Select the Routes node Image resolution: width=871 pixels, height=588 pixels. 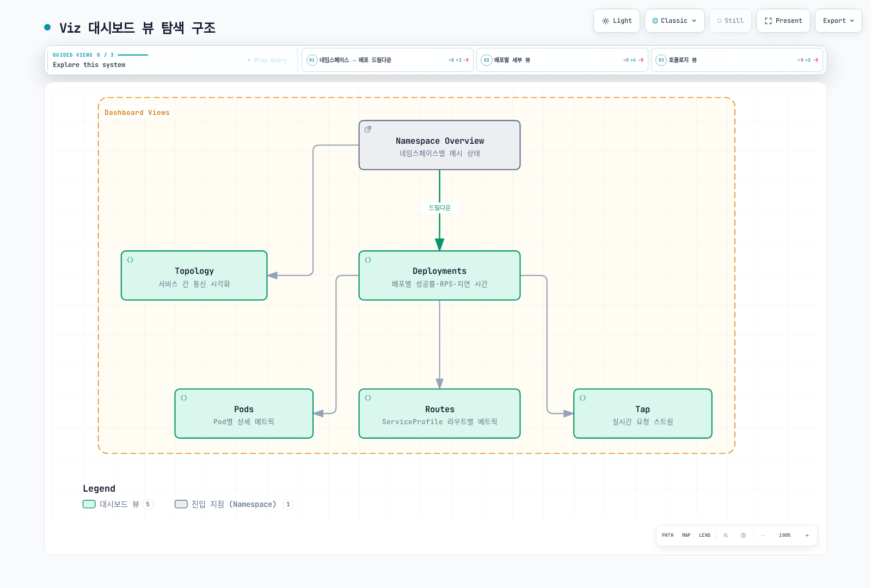point(440,414)
